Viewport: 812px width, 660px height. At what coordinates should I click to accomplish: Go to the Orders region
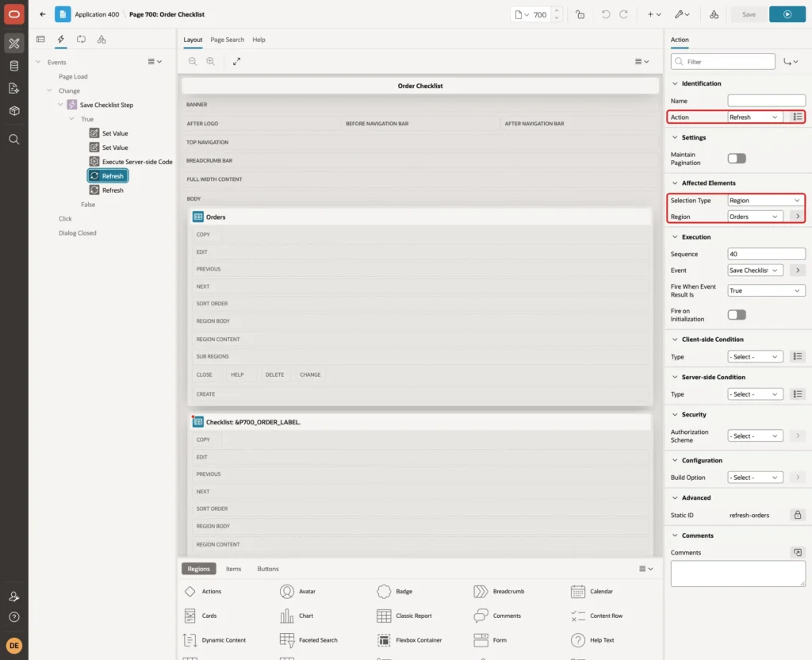[798, 217]
